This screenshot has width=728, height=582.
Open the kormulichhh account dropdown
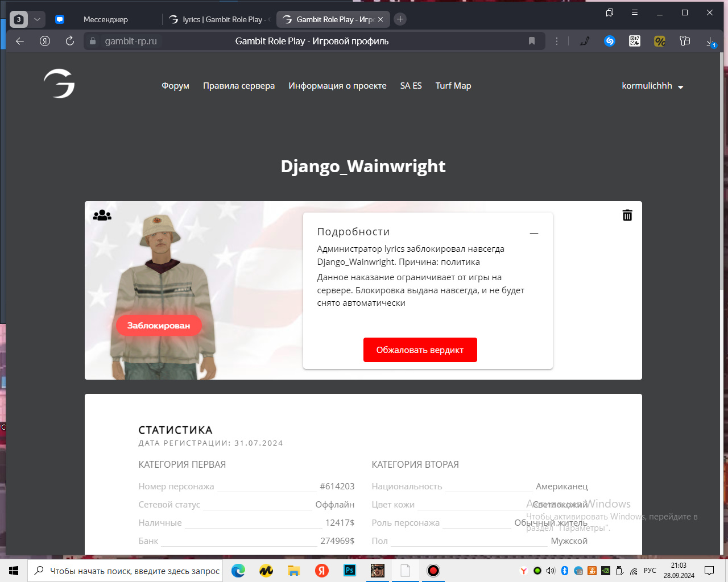coord(652,86)
